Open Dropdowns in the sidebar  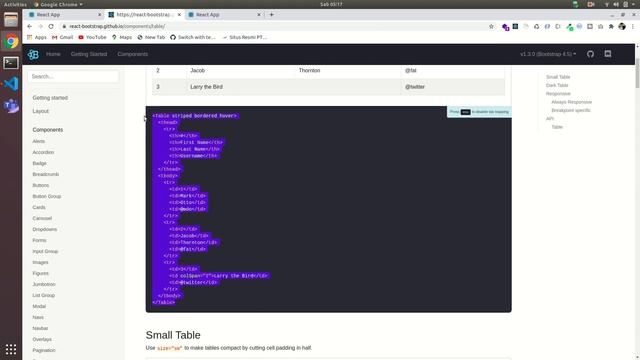(x=45, y=229)
